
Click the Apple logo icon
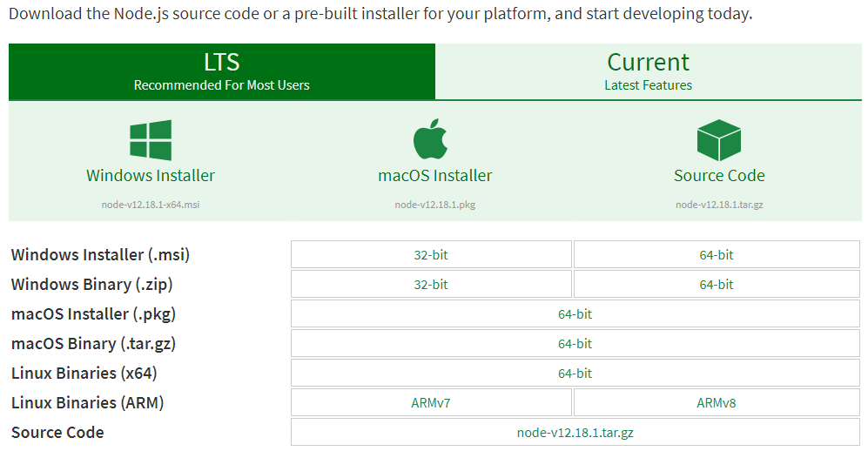coord(430,139)
